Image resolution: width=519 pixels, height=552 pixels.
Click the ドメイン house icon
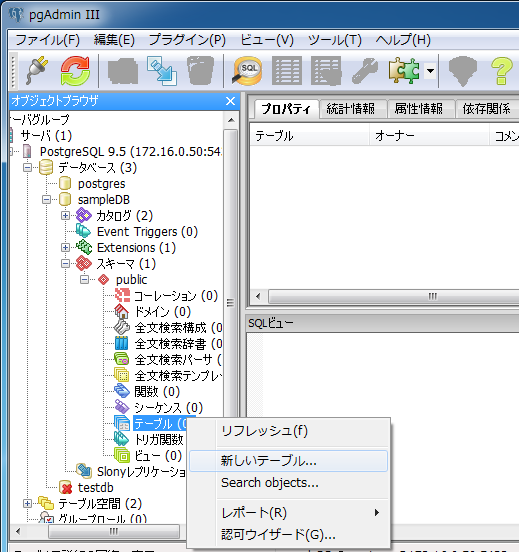[122, 312]
